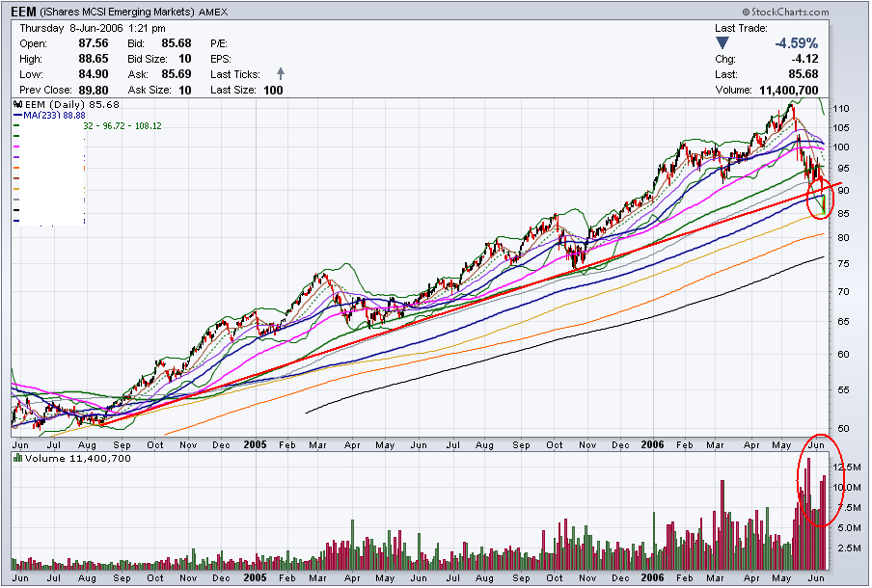
Task: Click the 'Thursday 8-Jun-2006 1:21 pm' timestamp
Action: pos(93,28)
